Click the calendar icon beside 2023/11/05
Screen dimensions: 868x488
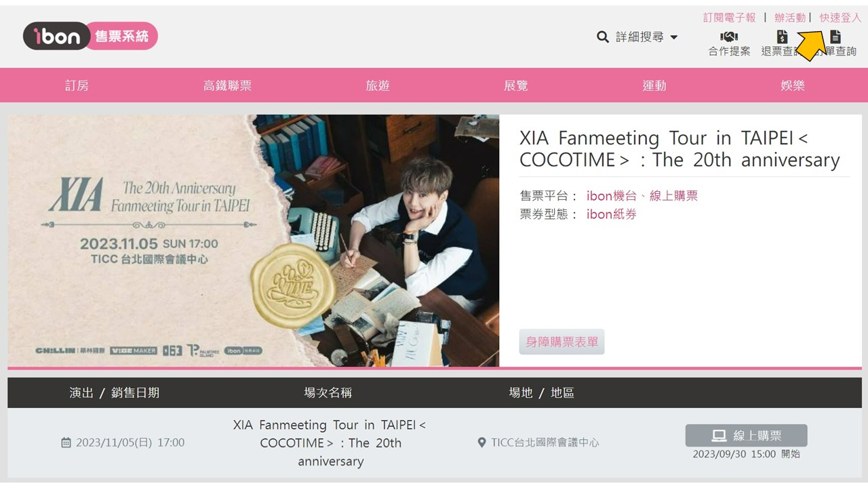pos(66,443)
